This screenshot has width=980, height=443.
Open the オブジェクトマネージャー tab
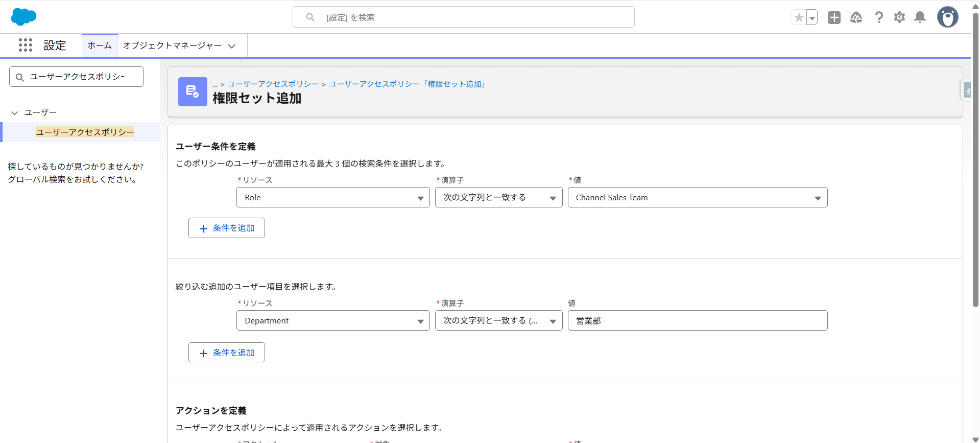[x=172, y=45]
